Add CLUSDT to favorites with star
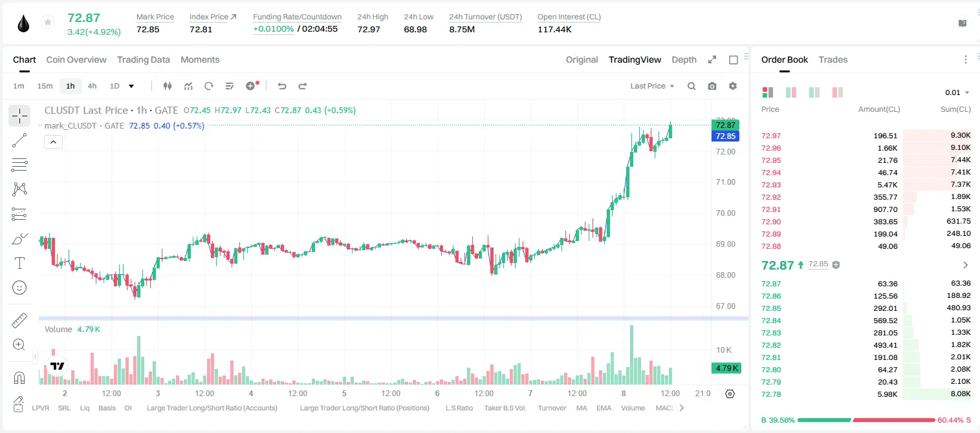This screenshot has width=980, height=433. [48, 23]
